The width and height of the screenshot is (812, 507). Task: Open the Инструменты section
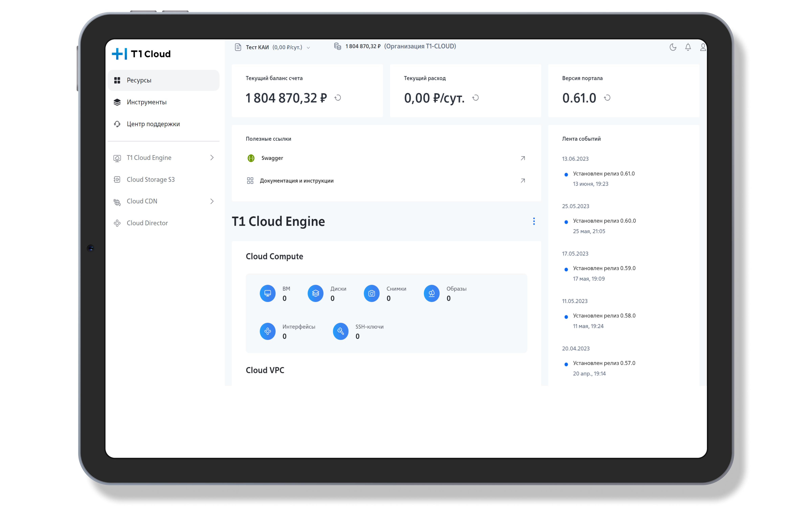164,102
